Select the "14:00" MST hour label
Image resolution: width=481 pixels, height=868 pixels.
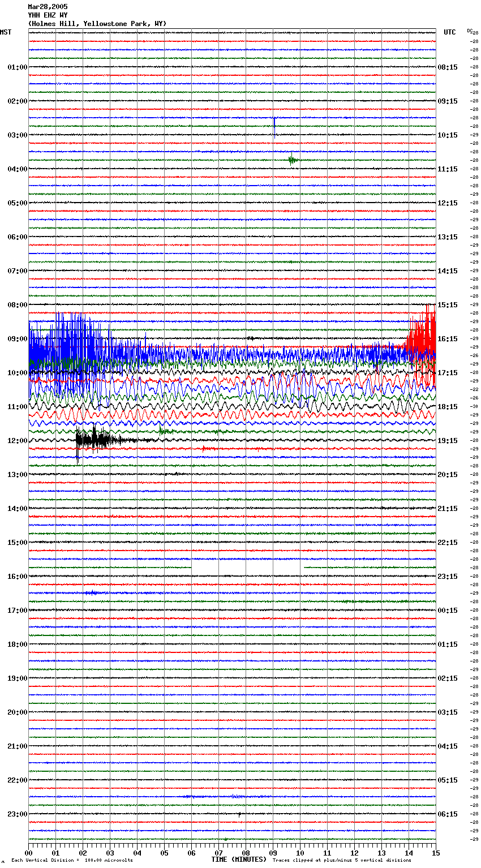click(x=18, y=509)
